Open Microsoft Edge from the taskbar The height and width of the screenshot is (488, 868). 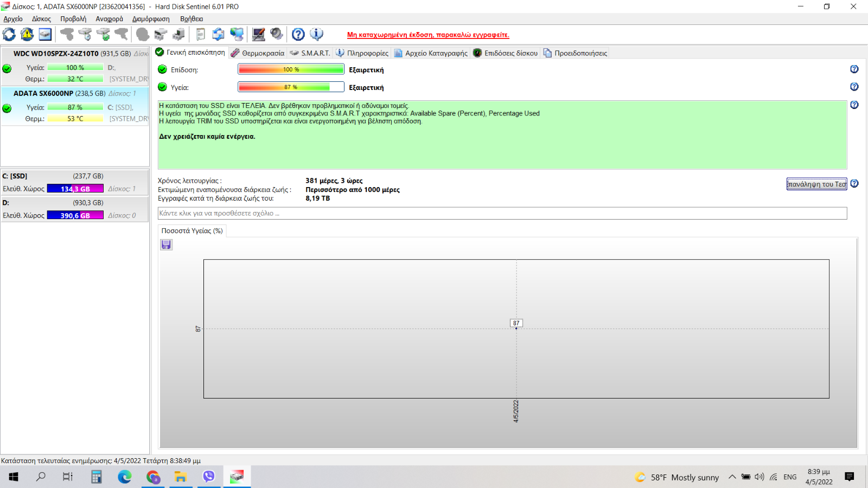pos(125,477)
